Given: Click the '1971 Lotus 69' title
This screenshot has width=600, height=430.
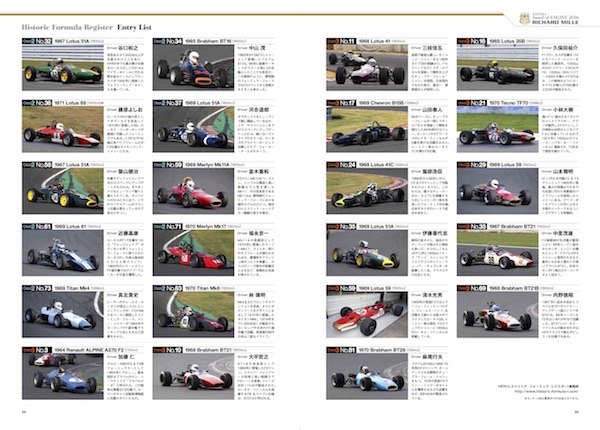Looking at the screenshot, I should coord(70,103).
